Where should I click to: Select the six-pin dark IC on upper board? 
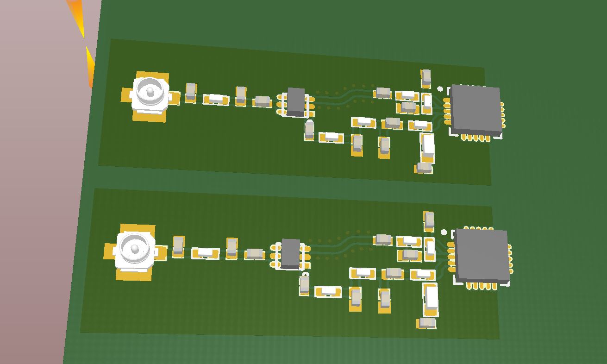(x=296, y=102)
